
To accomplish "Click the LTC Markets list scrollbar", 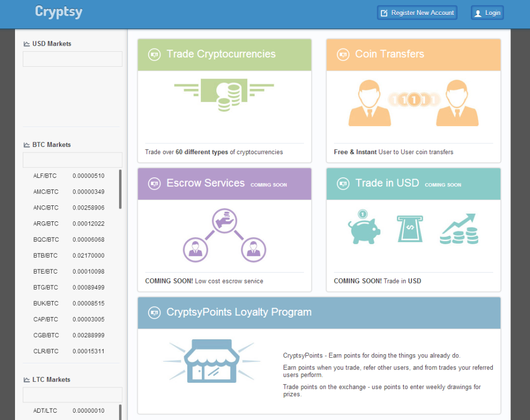I will [x=120, y=412].
